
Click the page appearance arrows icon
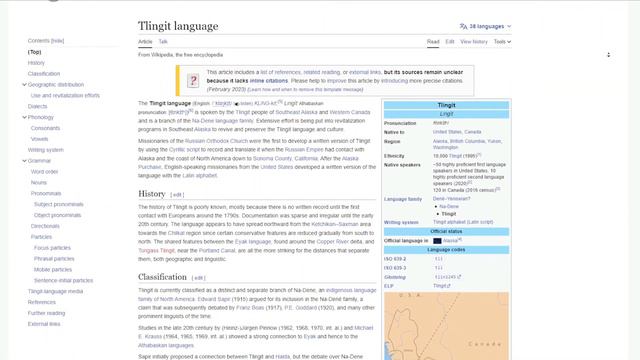tap(609, 55)
